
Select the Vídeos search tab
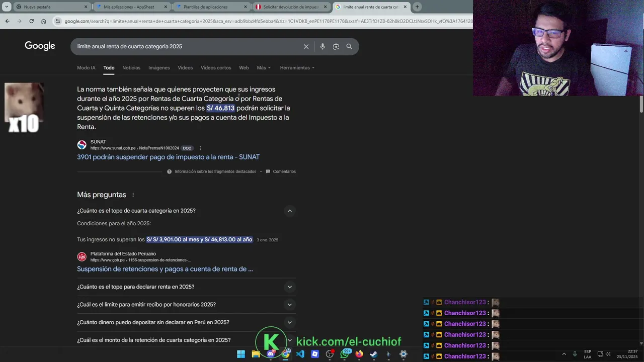[185, 68]
